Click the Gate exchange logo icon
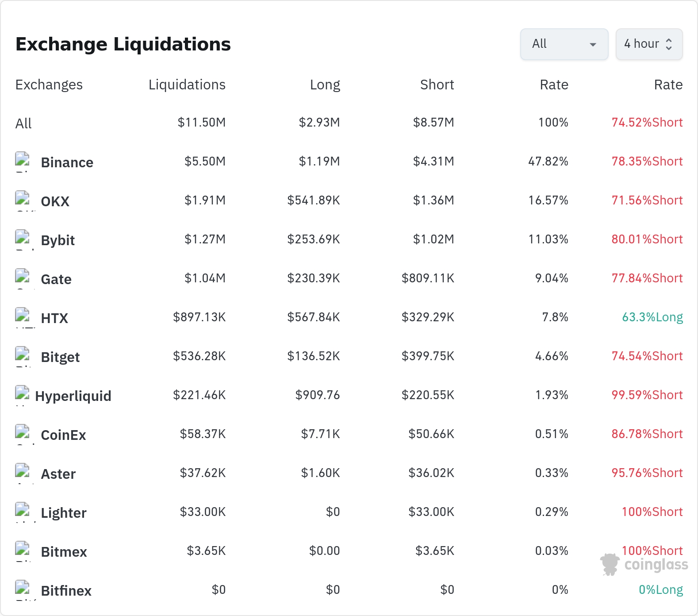Screen dimensions: 698x616 point(23,279)
